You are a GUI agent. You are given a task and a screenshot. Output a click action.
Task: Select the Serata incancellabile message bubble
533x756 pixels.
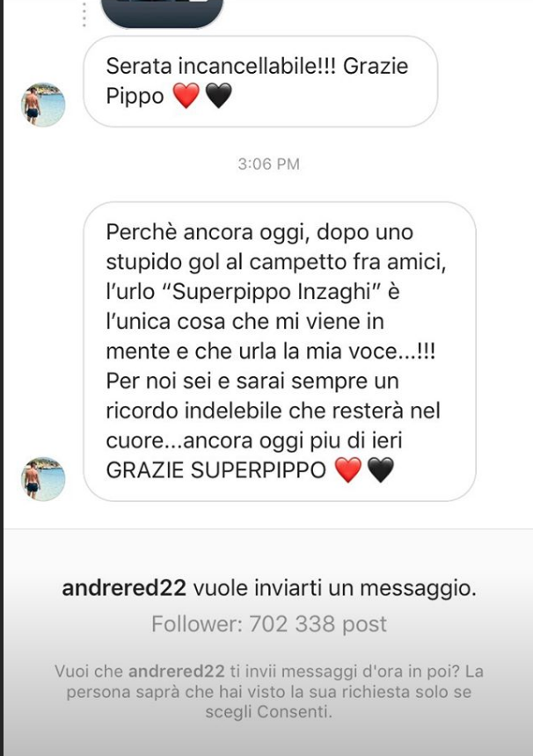point(260,82)
